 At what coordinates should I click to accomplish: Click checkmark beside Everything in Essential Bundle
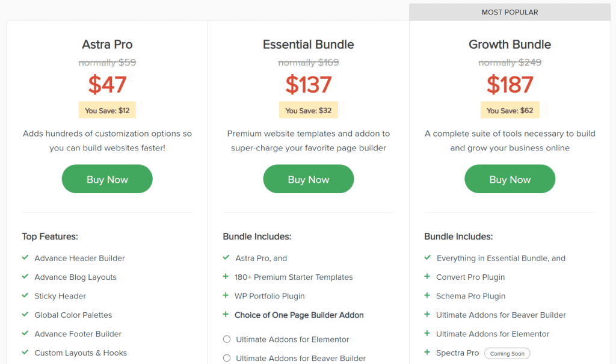(428, 258)
